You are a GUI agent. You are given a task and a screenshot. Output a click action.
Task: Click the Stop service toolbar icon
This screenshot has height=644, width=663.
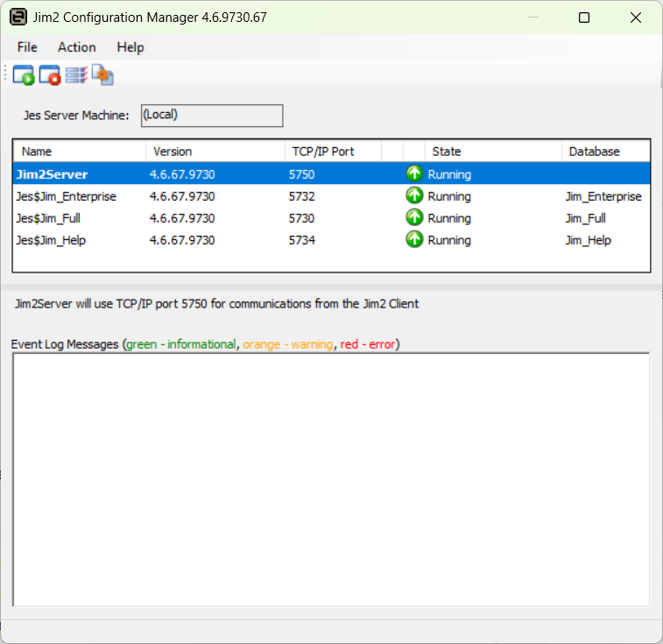tap(50, 76)
